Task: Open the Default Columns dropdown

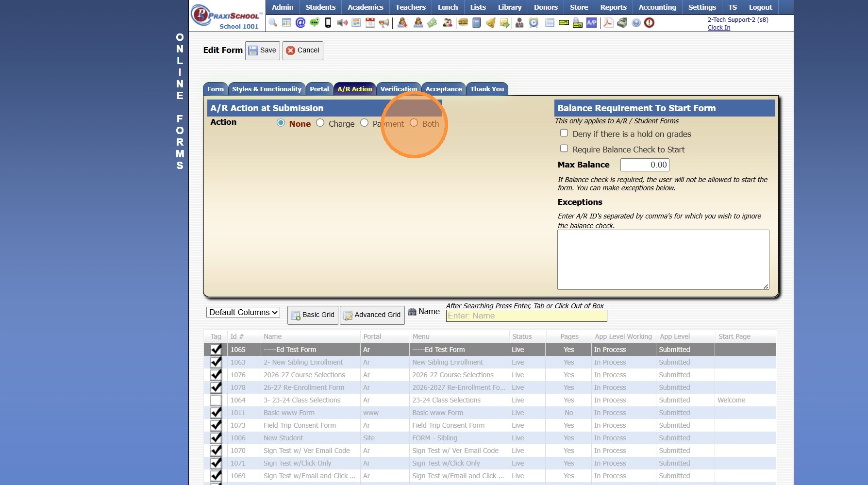Action: pyautogui.click(x=243, y=313)
